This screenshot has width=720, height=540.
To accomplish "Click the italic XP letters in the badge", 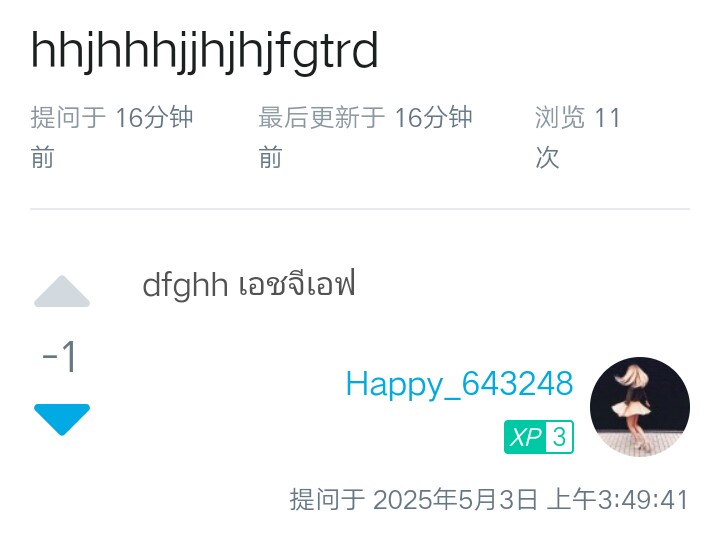I will (x=525, y=437).
